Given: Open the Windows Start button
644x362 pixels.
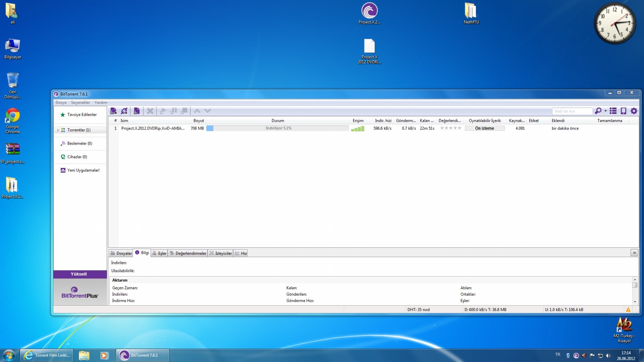Looking at the screenshot, I should tap(9, 355).
